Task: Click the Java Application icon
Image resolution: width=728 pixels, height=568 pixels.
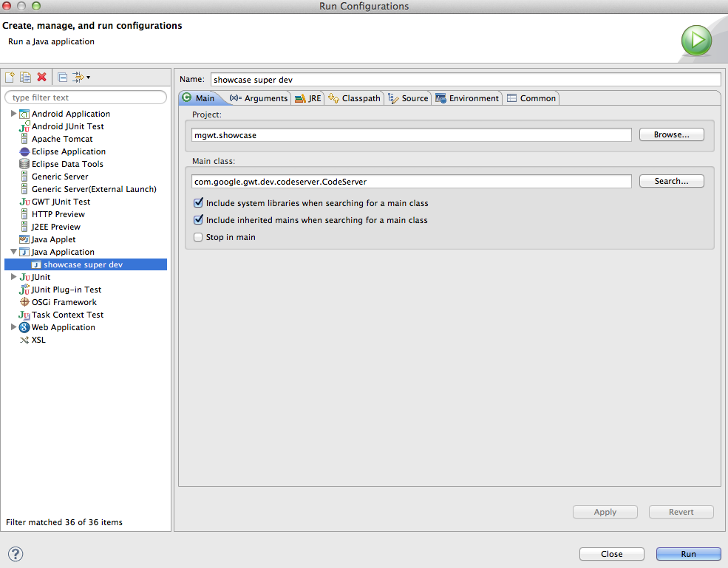Action: pyautogui.click(x=24, y=252)
